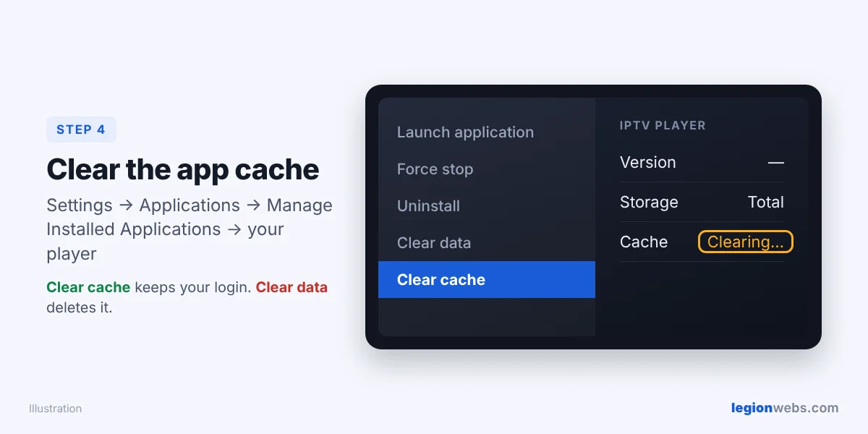The image size is (868, 434).
Task: Click the Cache row label
Action: coord(644,242)
